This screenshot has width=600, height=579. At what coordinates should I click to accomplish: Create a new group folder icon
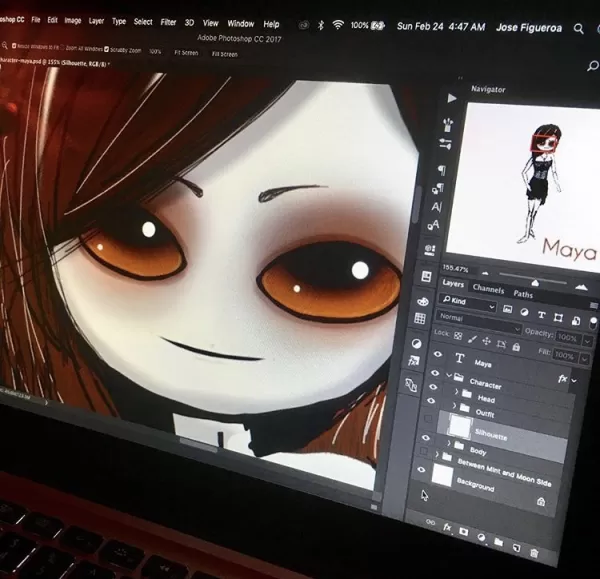498,542
